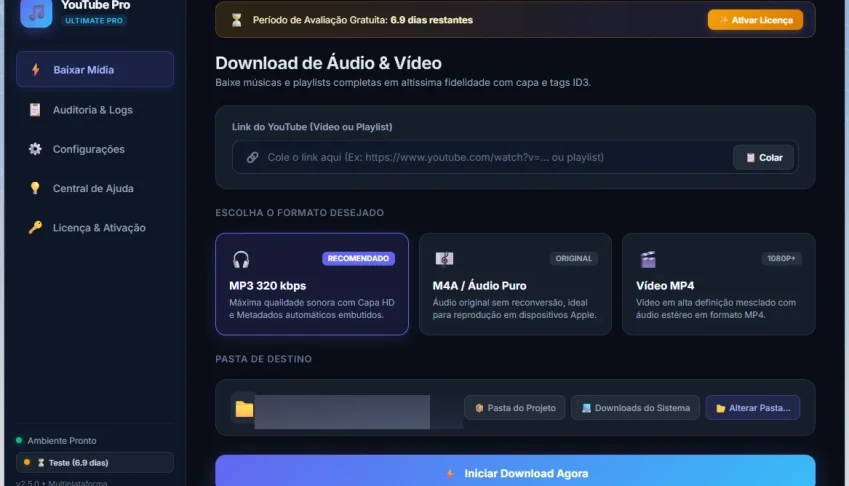Go to Configurações settings
Screen dimensions: 849x486
click(95, 149)
